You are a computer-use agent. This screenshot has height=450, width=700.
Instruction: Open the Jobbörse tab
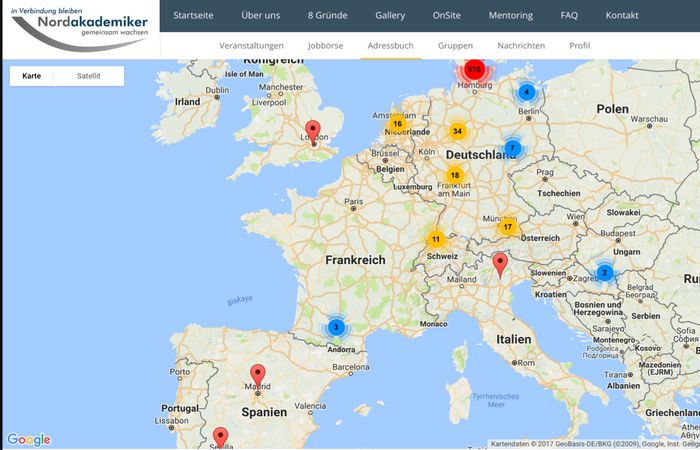point(325,46)
